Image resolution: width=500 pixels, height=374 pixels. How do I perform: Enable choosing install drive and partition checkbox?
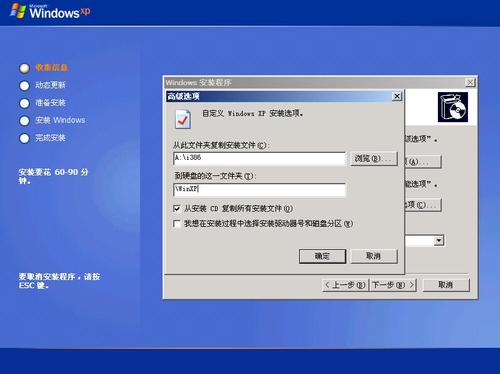pyautogui.click(x=177, y=223)
